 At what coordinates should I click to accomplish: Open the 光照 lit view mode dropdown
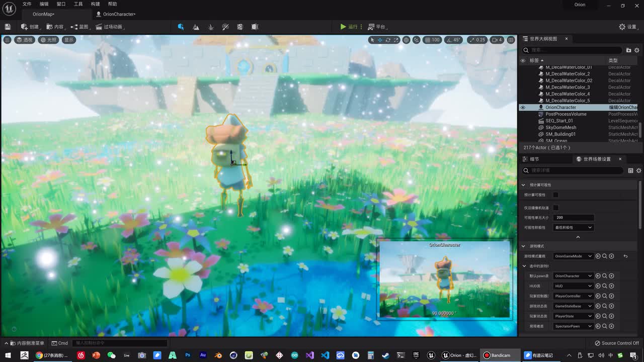49,40
